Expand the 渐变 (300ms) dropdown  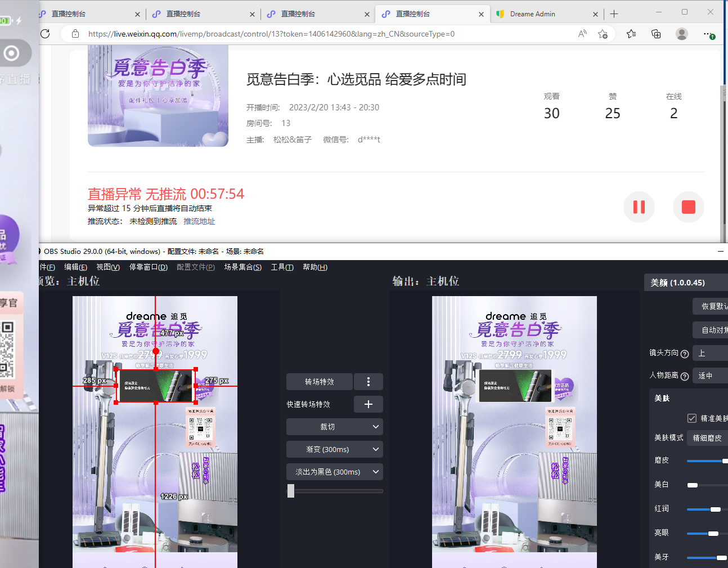coord(335,449)
